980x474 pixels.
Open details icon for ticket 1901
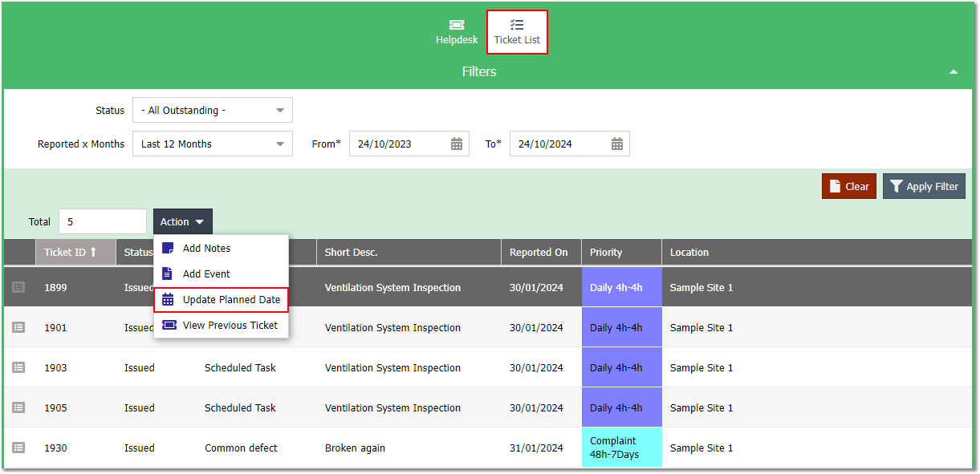click(x=18, y=327)
